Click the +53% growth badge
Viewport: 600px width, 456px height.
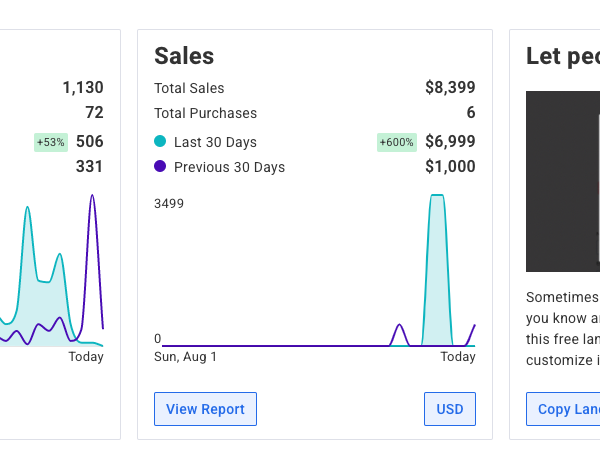(x=50, y=142)
